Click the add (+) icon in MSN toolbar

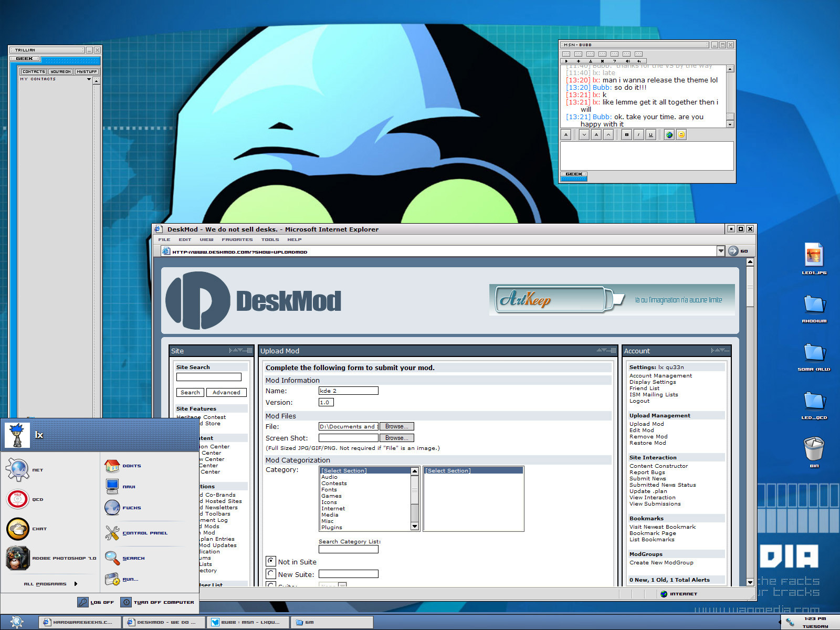pyautogui.click(x=579, y=61)
